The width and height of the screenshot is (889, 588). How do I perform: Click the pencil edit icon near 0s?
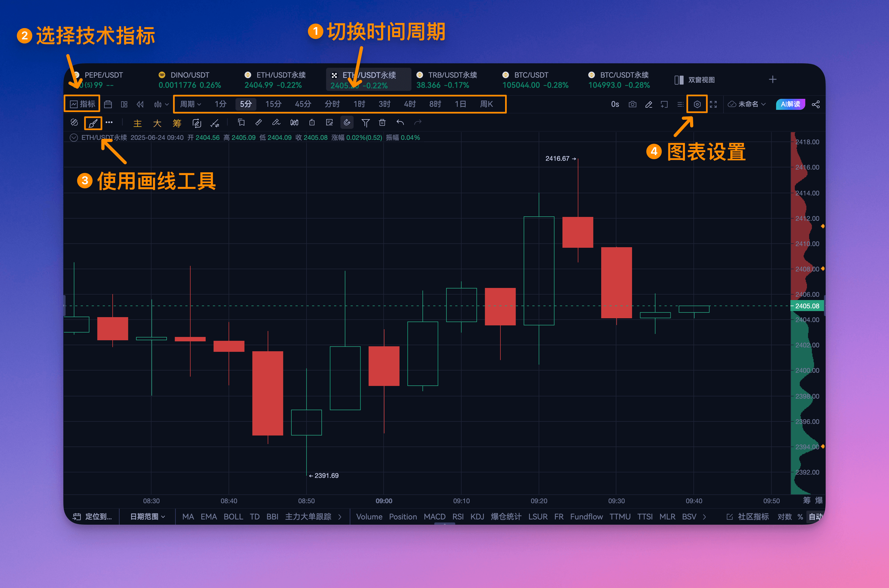[649, 104]
